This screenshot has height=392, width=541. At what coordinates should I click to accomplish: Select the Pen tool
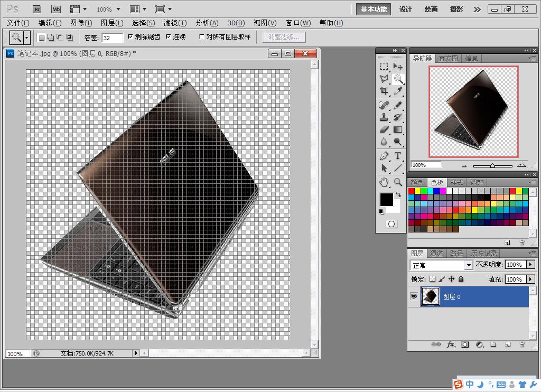coord(384,156)
